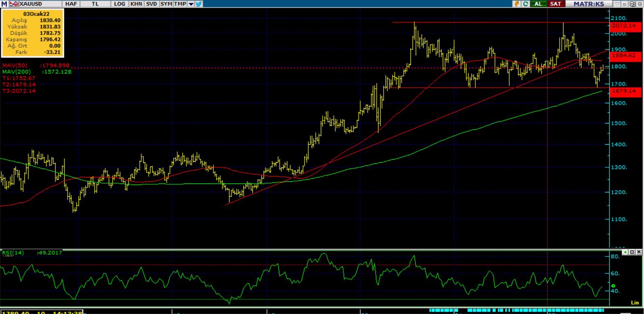Click the T3:2072.14 trend line label
Screen dimensions: 644x314
(x=19, y=91)
